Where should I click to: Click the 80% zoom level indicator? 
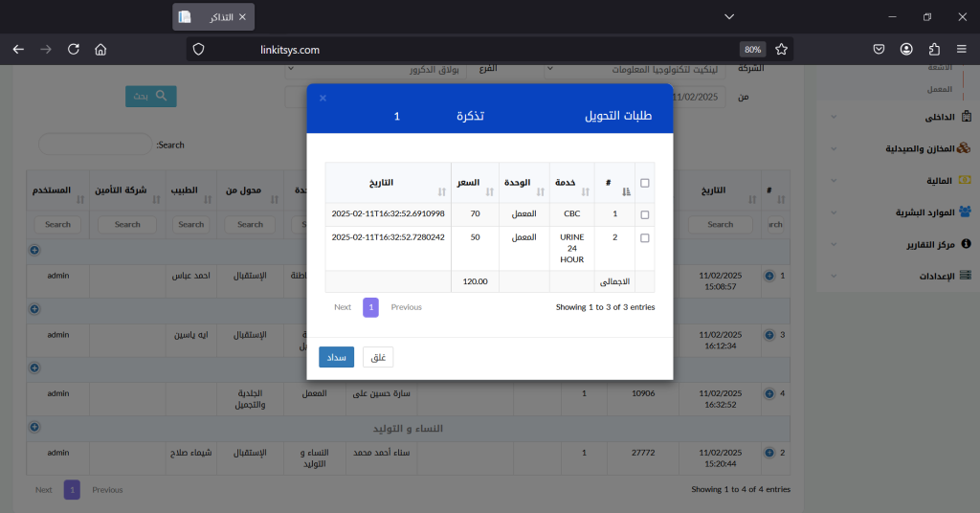(752, 49)
